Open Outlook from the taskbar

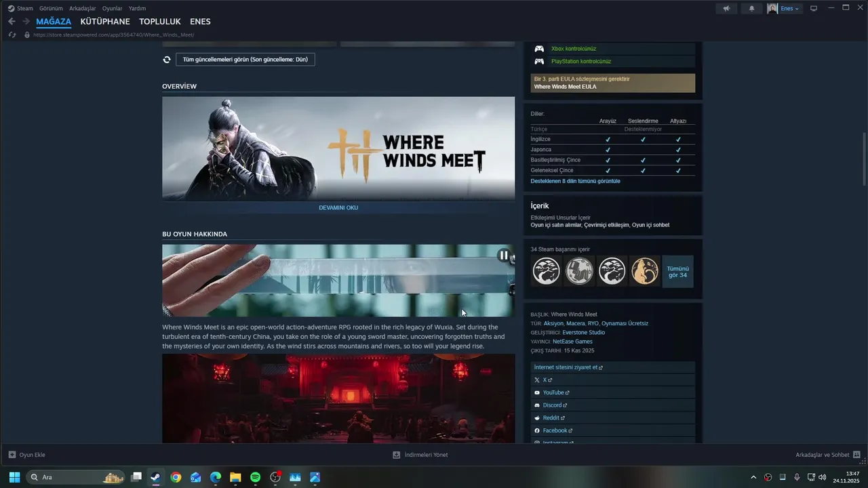pyautogui.click(x=195, y=477)
